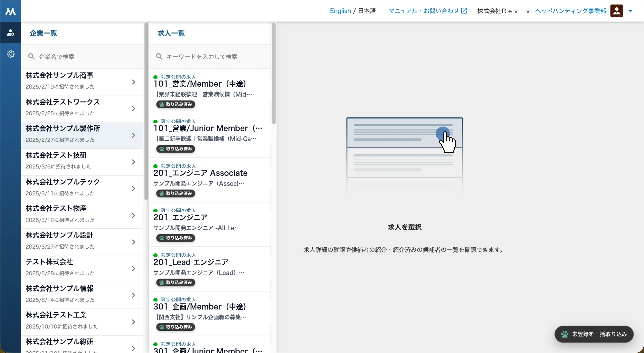Click the job keyword search magnifier icon
This screenshot has height=353, width=644.
(x=159, y=57)
